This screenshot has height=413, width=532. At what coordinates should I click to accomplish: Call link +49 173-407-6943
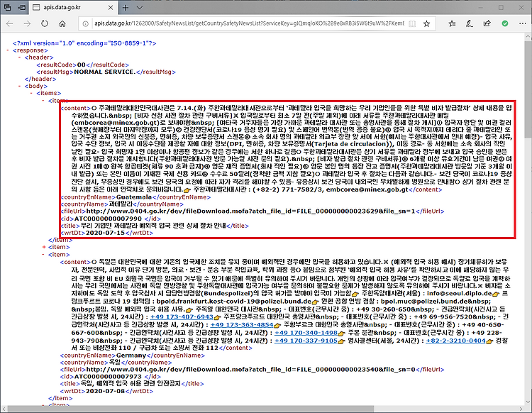tap(182, 316)
